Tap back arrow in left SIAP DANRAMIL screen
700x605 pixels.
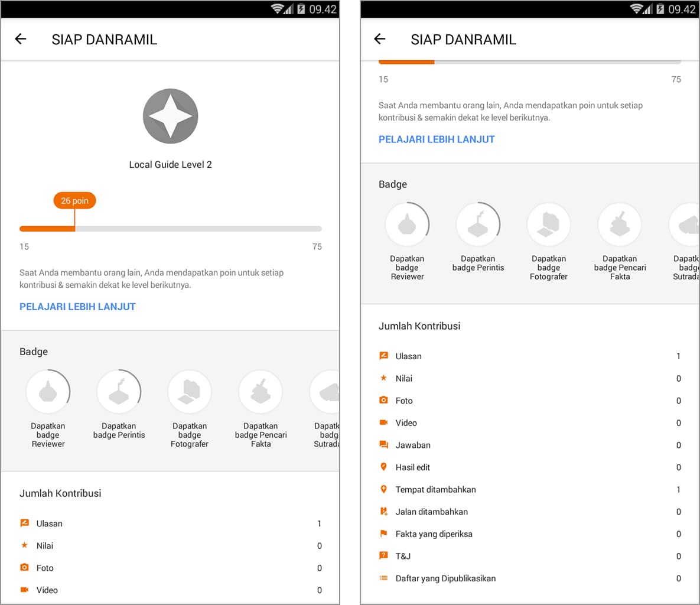pyautogui.click(x=21, y=40)
